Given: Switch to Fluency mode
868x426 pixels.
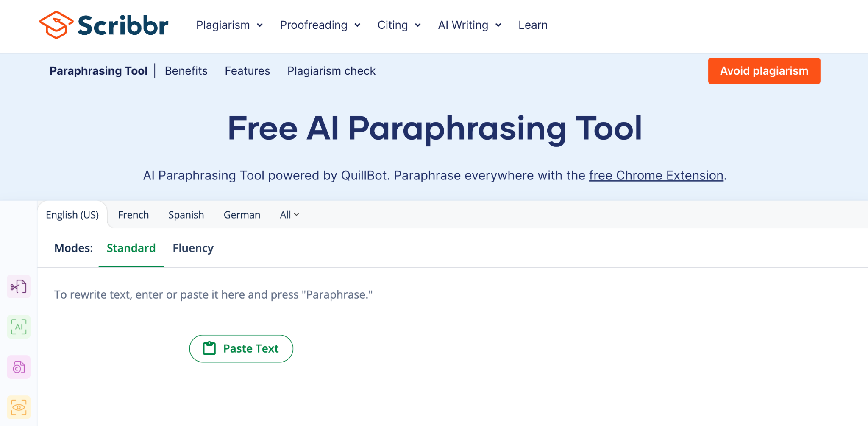Looking at the screenshot, I should (193, 248).
